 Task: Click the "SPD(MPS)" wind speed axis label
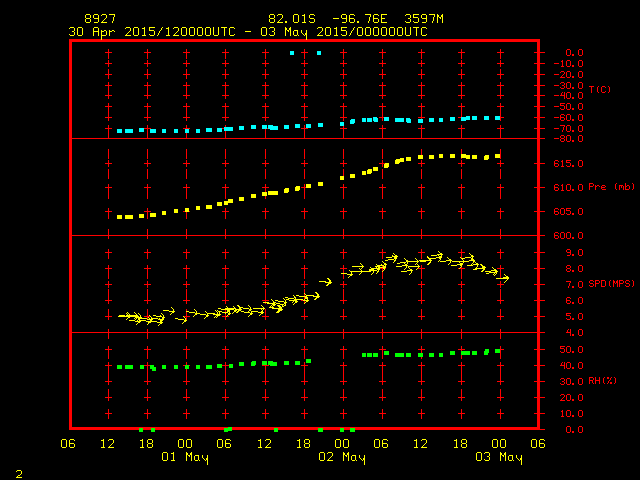coord(611,283)
